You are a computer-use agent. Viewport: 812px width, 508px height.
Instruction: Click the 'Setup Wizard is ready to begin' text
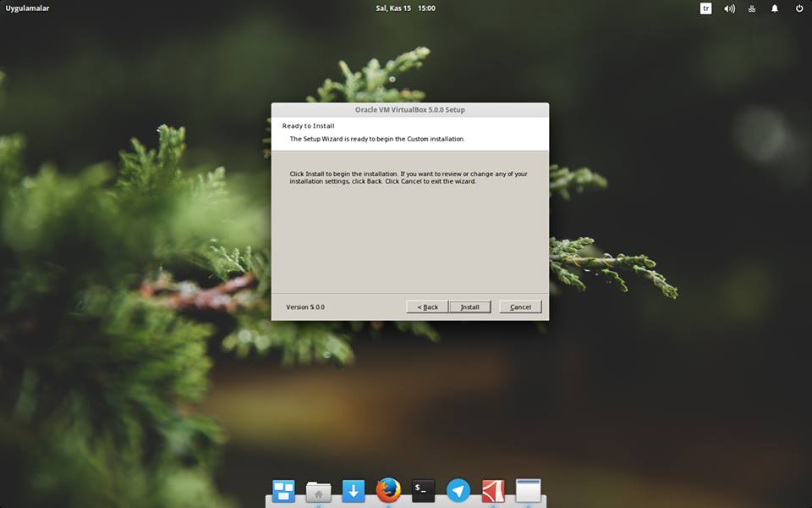coord(377,139)
